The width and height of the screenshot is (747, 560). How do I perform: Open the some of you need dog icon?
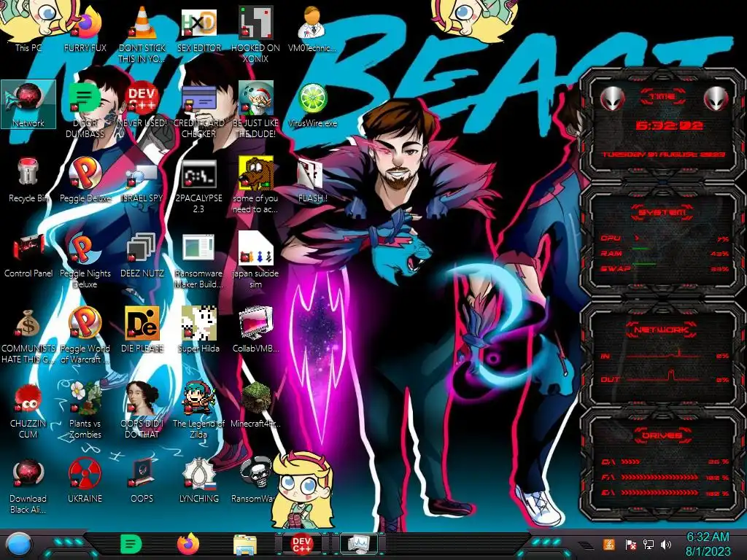(255, 185)
